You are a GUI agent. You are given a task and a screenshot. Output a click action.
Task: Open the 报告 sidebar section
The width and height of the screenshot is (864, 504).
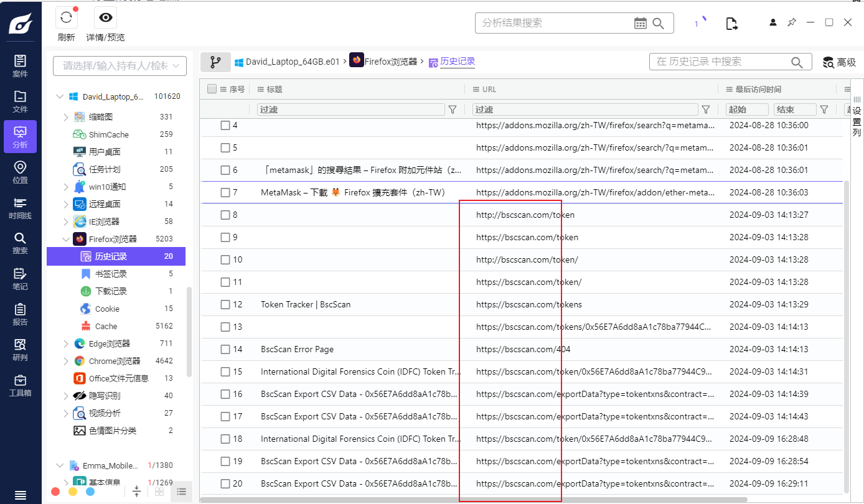click(20, 314)
